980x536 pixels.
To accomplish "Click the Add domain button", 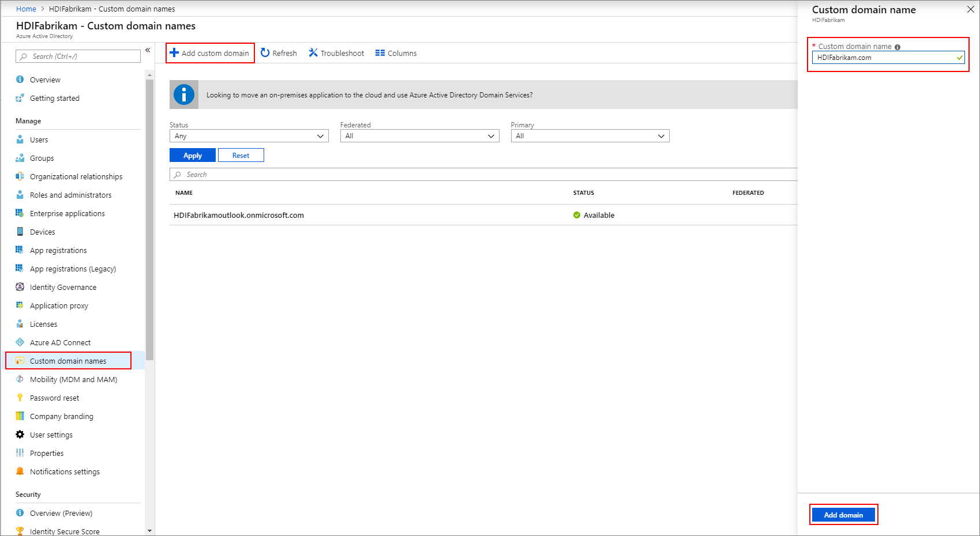I will tap(843, 515).
